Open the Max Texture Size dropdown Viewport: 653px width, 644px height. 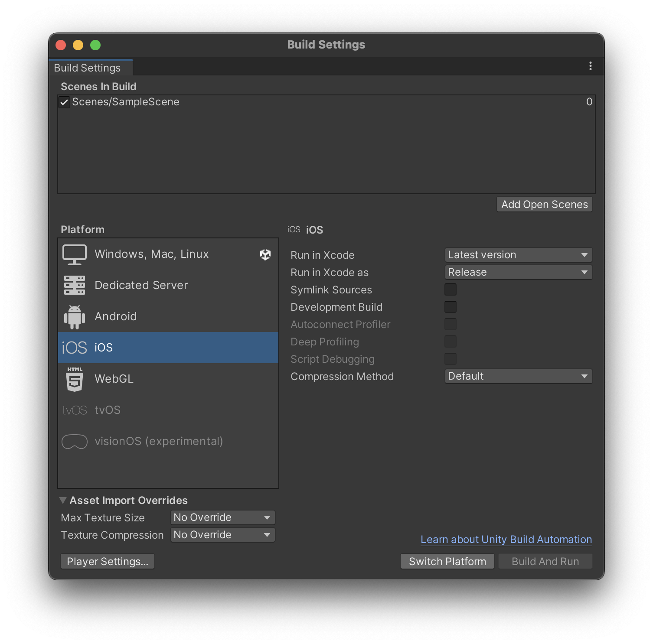223,517
